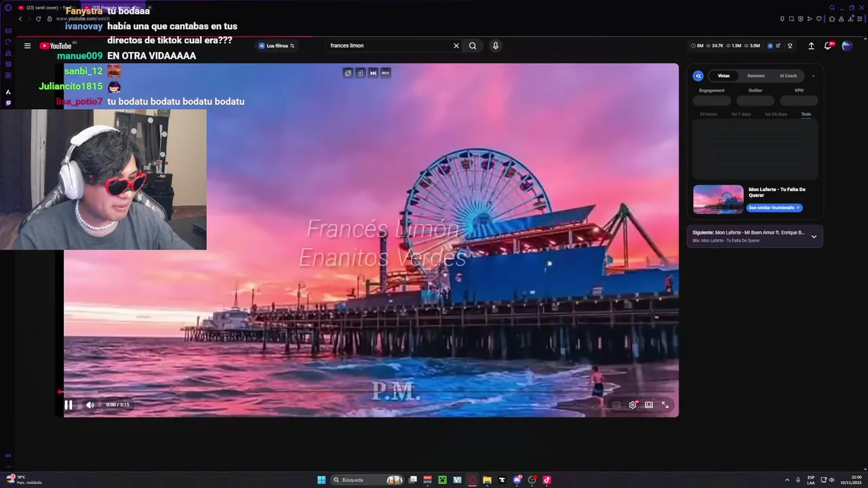
Task: Start voice search with the microphone
Action: (x=496, y=45)
